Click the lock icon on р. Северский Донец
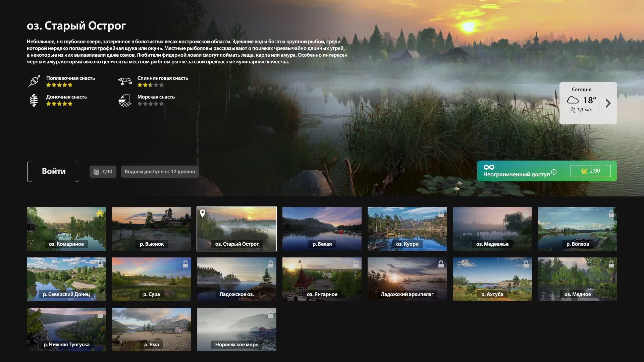The image size is (644, 362). click(100, 264)
